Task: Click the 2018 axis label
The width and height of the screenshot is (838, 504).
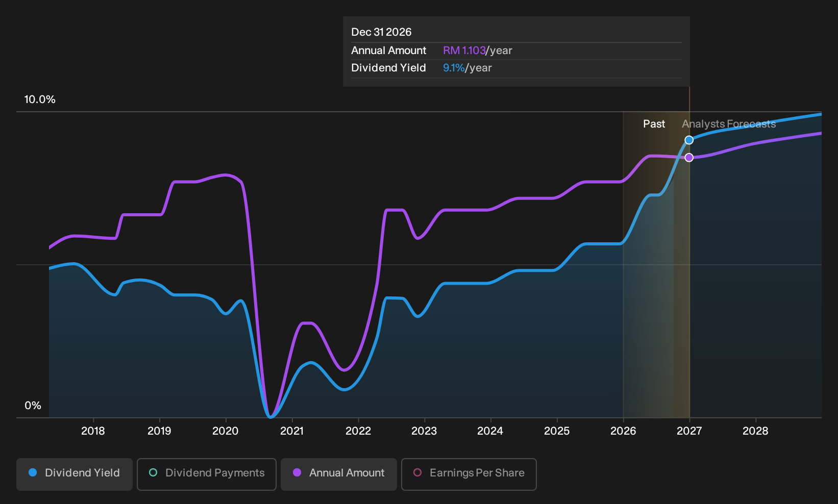Action: click(93, 431)
